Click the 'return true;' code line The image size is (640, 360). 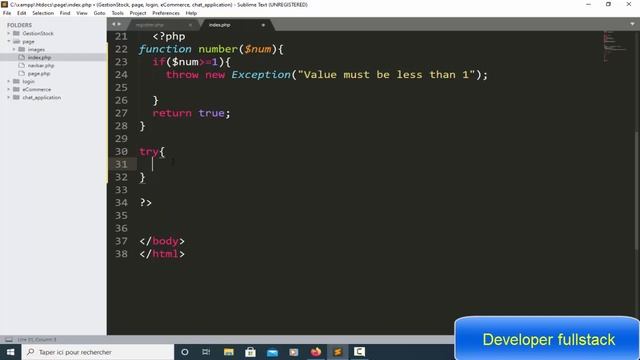click(191, 113)
